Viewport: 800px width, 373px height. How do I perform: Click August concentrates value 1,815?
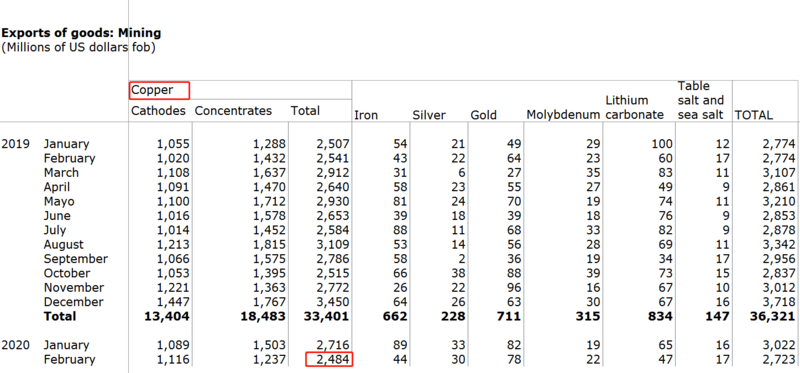coord(269,244)
